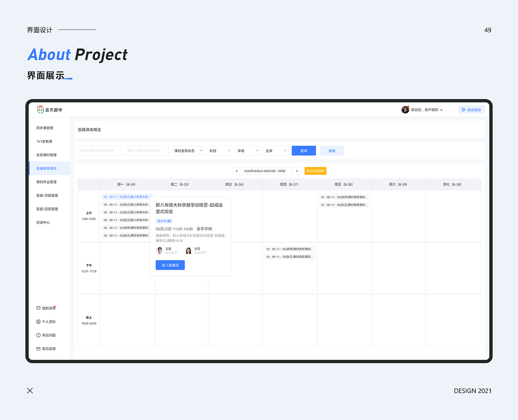
Task: Open 科目 subject dropdown
Action: point(220,151)
